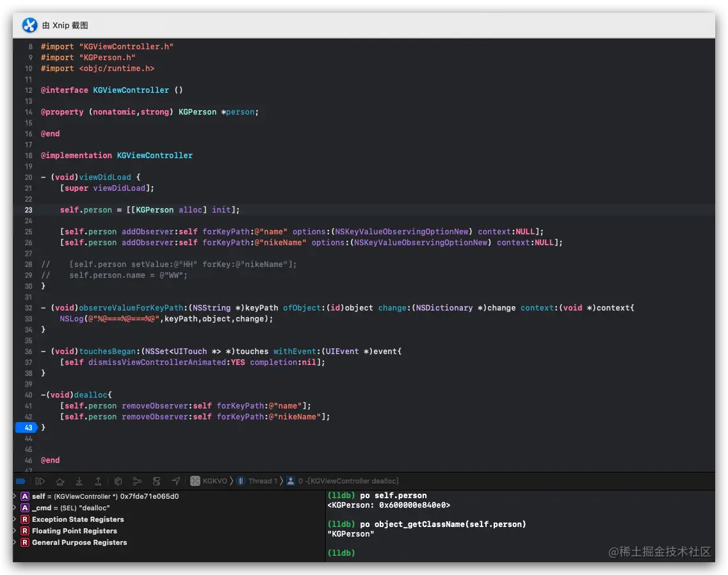Click the Continue program execution button
The width and height of the screenshot is (728, 575).
coord(40,481)
